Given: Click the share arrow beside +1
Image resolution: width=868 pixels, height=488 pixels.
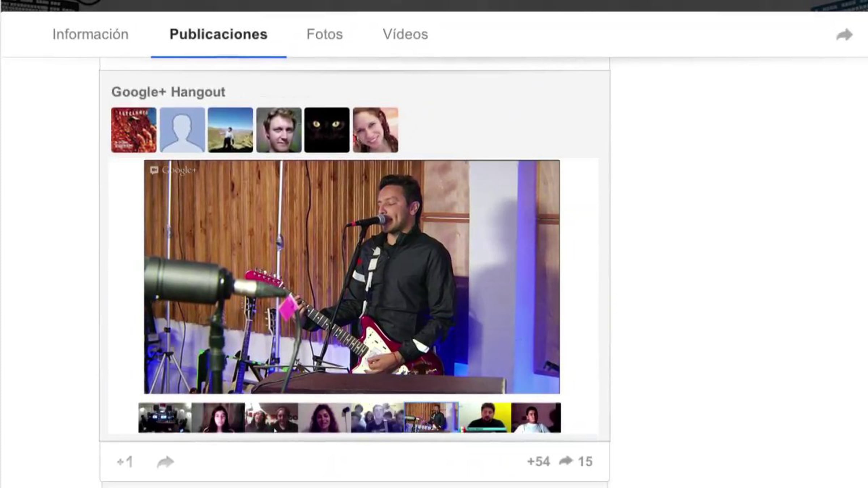Looking at the screenshot, I should [165, 462].
